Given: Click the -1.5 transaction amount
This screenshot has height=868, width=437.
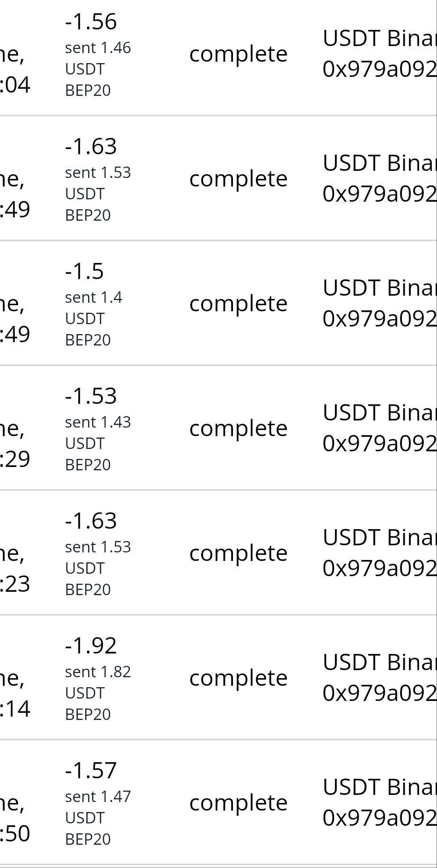Looking at the screenshot, I should (x=84, y=271).
